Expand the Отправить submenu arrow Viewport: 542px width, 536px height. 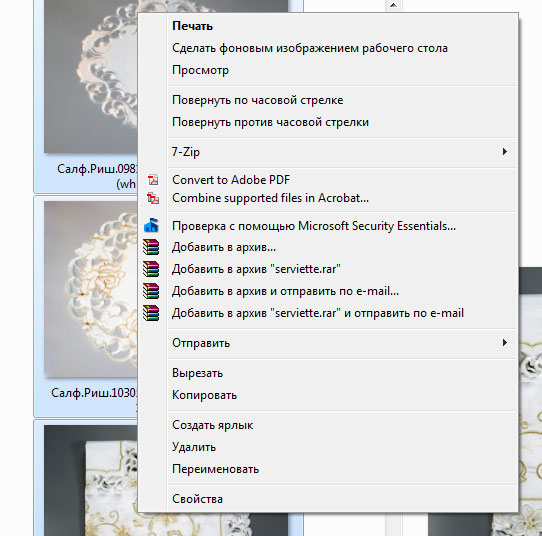pos(505,343)
